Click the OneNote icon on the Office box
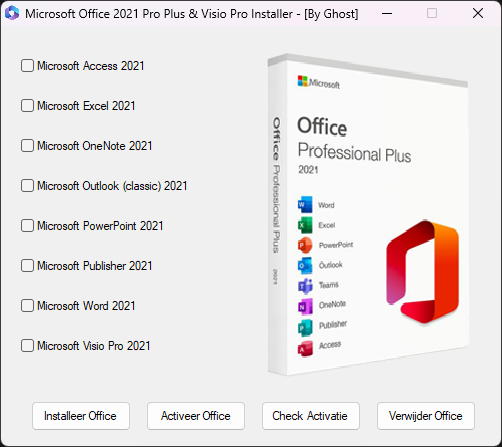 tap(305, 306)
